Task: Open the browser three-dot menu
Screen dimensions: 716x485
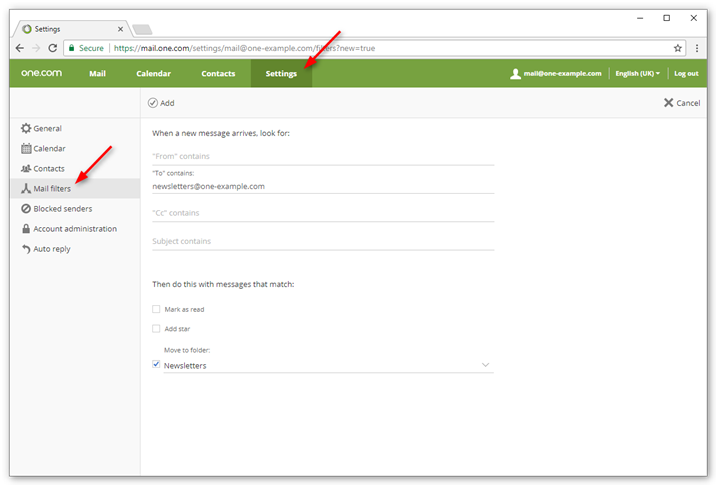Action: (x=697, y=48)
